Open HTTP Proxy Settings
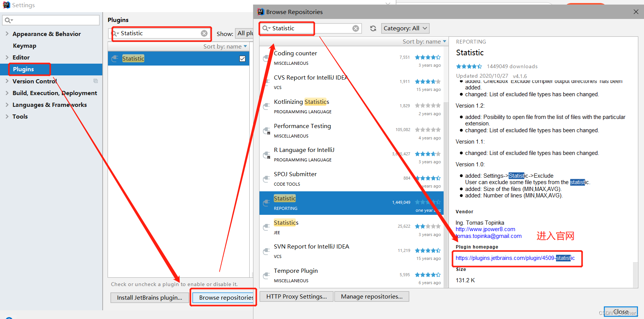 [x=297, y=297]
